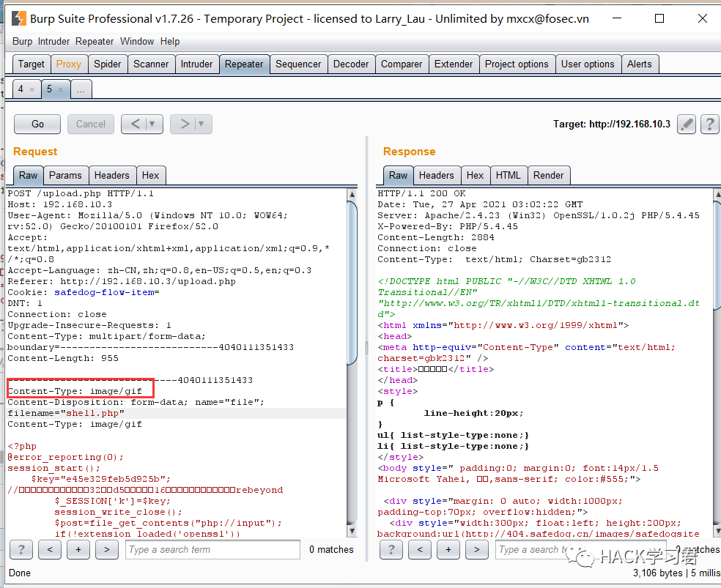Select the response Hex tab
Screen dimensions: 721x588
tap(475, 175)
